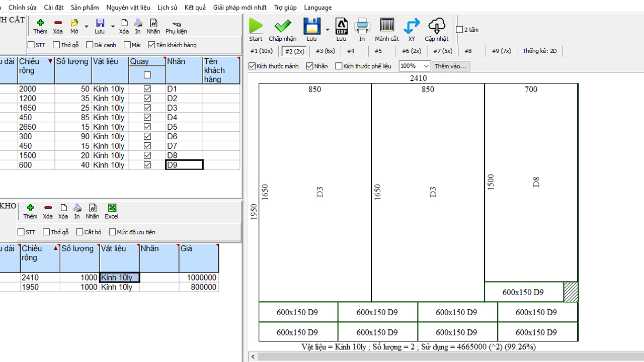Open the Kết quả menu
644x362 pixels.
coord(195,8)
